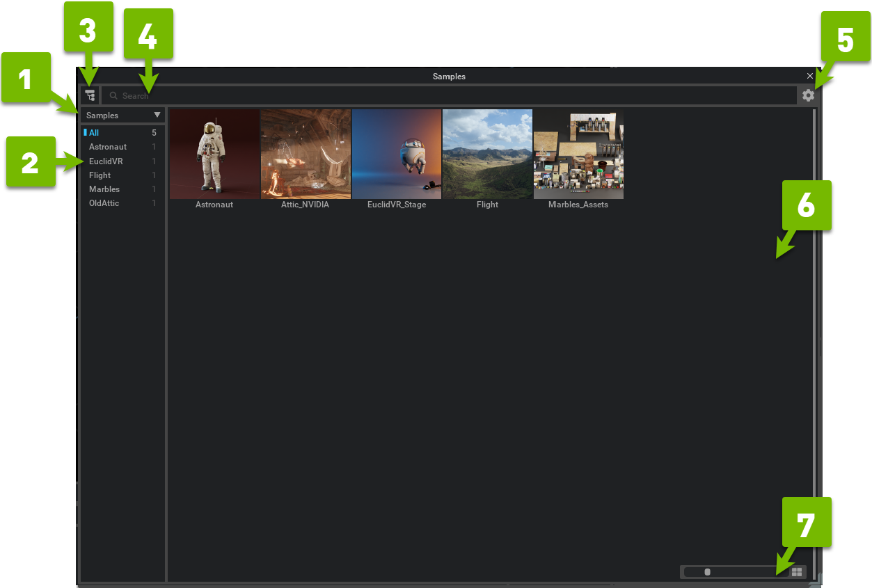The image size is (872, 588).
Task: Select the OldAttic category
Action: [x=104, y=203]
